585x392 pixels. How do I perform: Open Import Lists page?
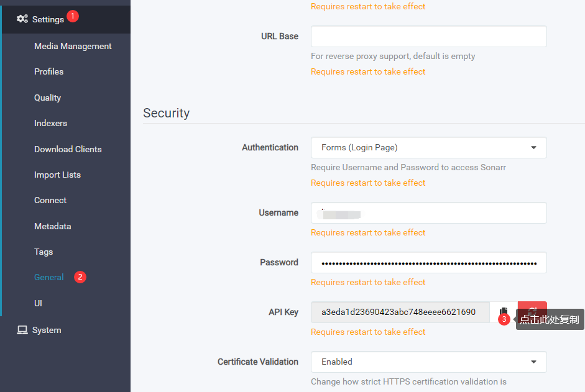pyautogui.click(x=57, y=175)
